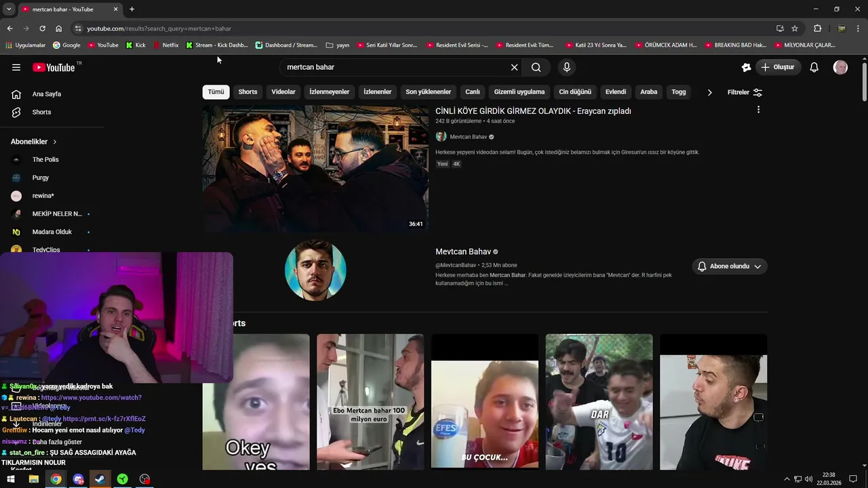Open the notifications bell
This screenshot has height=488, width=868.
point(814,67)
